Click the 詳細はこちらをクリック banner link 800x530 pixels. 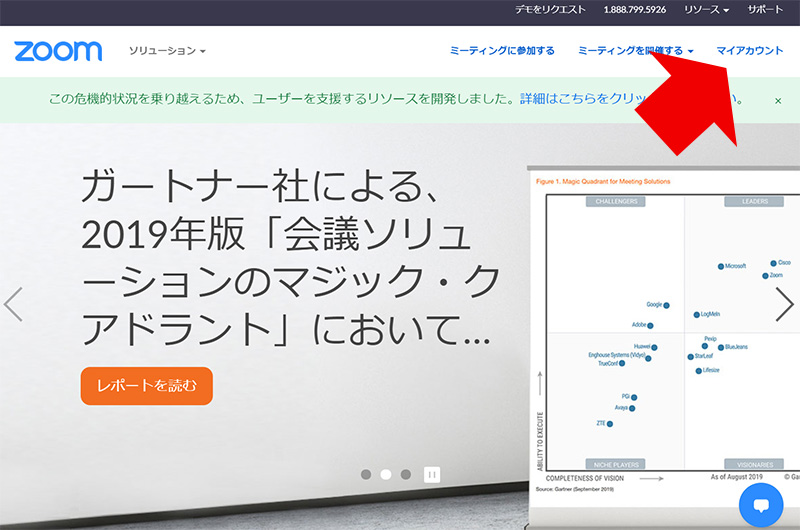(x=578, y=100)
